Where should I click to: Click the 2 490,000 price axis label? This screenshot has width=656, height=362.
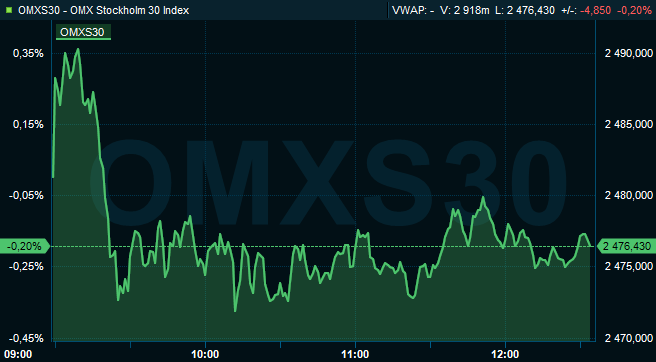[x=629, y=54]
